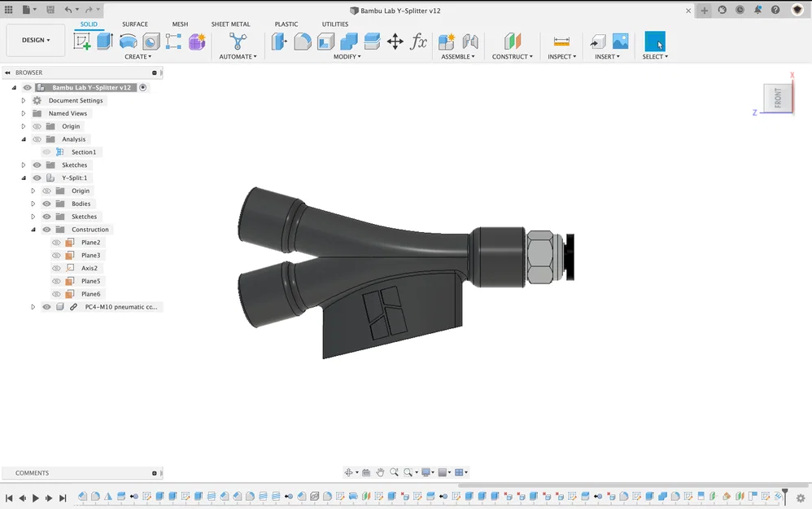The width and height of the screenshot is (812, 509).
Task: Open the INSERT menu
Action: coord(607,56)
